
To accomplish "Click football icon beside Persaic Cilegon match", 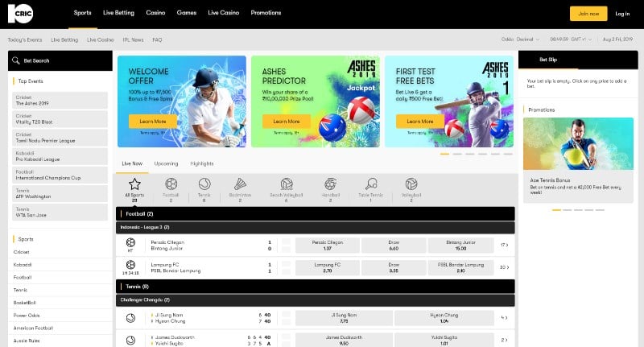I will pos(130,242).
